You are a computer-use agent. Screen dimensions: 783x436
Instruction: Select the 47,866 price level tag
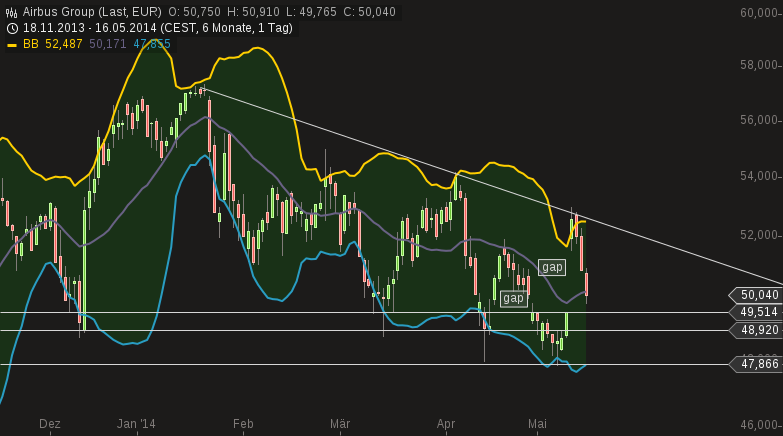pos(756,364)
